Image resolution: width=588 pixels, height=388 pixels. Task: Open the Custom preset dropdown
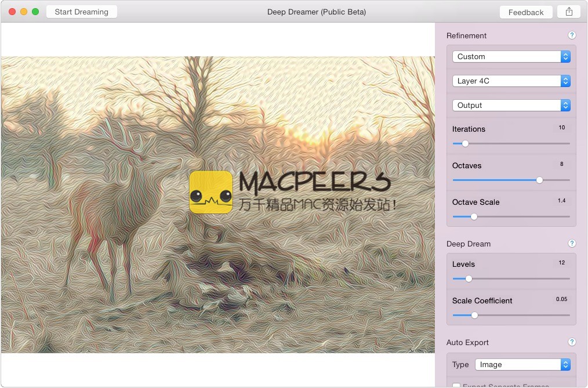(x=511, y=57)
